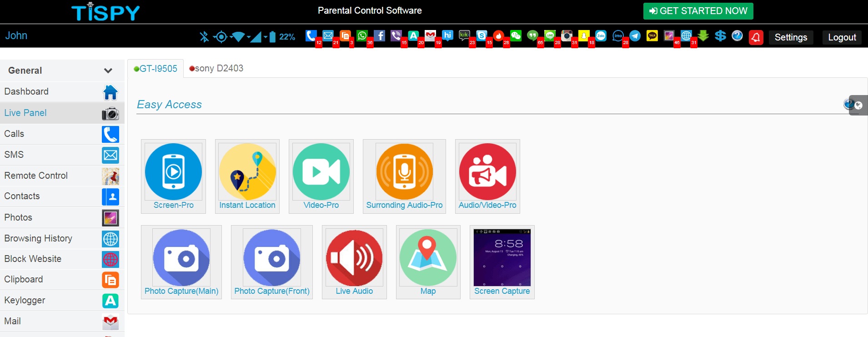The height and width of the screenshot is (337, 868).
Task: Open Hike messenger icon in toolbar
Action: [447, 35]
